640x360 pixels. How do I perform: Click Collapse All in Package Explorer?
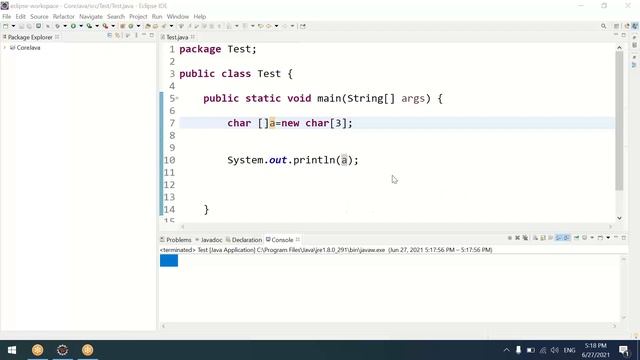pyautogui.click(x=109, y=36)
